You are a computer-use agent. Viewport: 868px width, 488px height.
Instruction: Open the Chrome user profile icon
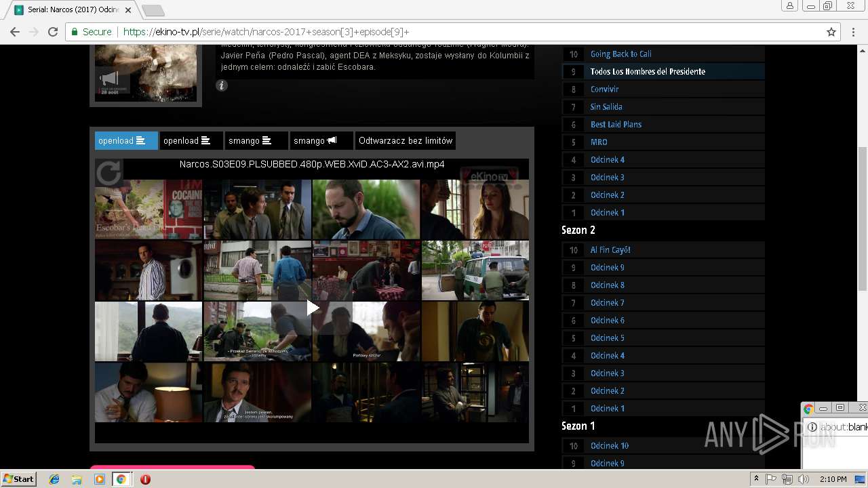(x=790, y=5)
